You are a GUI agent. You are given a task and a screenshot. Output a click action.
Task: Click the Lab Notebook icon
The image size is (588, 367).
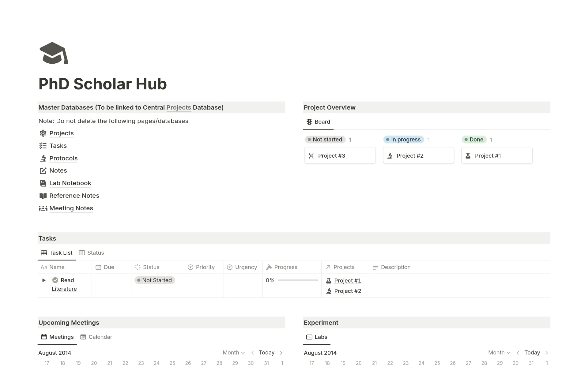point(43,183)
